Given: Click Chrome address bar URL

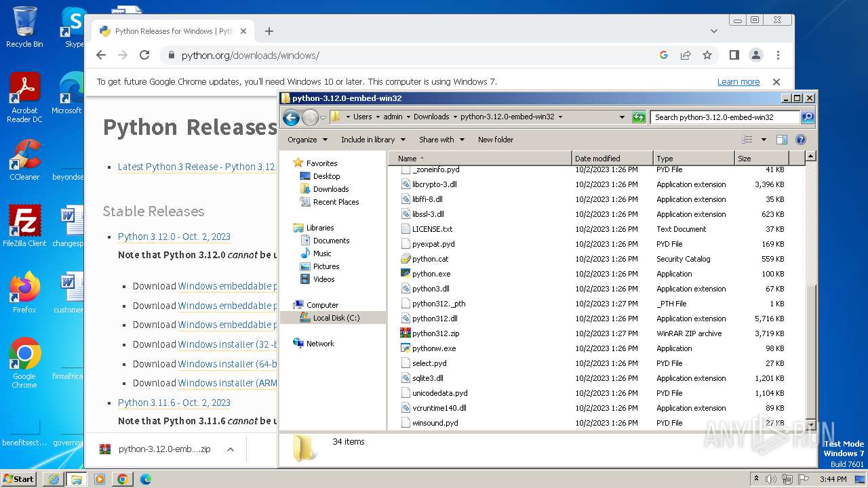Looking at the screenshot, I should [250, 56].
